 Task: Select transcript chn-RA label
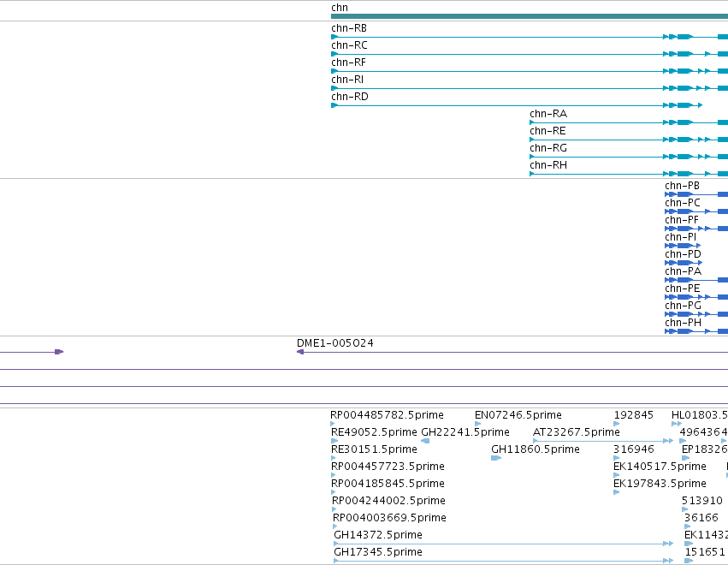[x=548, y=114]
